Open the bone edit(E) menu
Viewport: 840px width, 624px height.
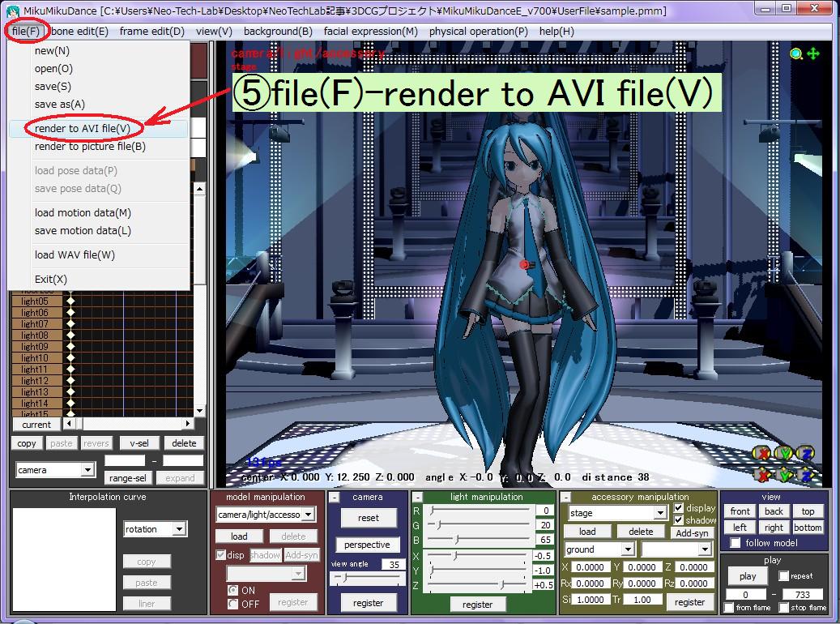point(80,31)
